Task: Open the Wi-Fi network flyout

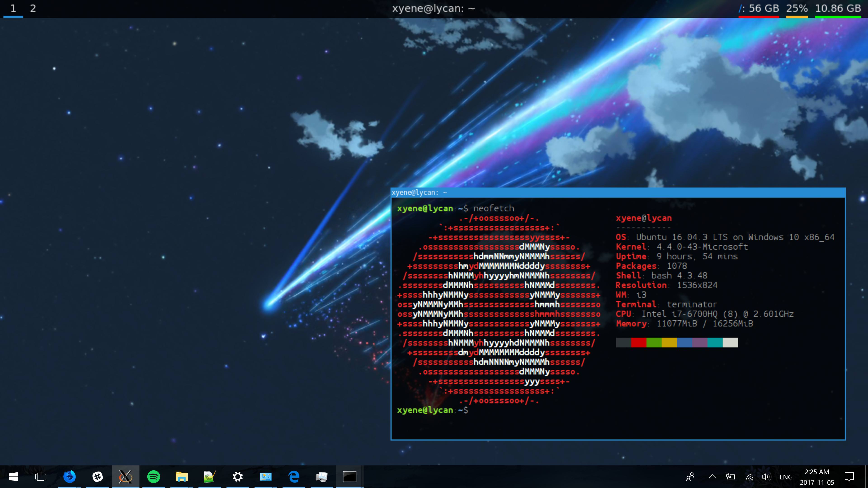Action: click(749, 476)
